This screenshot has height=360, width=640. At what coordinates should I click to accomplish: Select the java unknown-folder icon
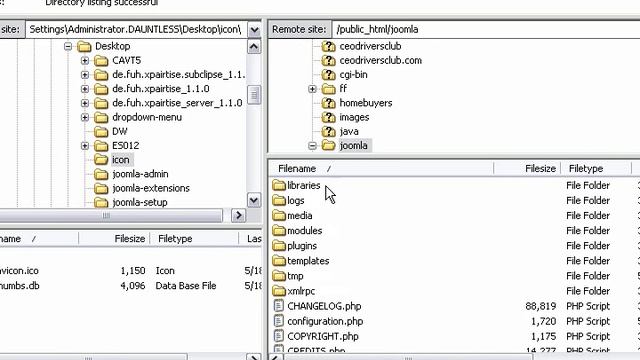pos(329,131)
